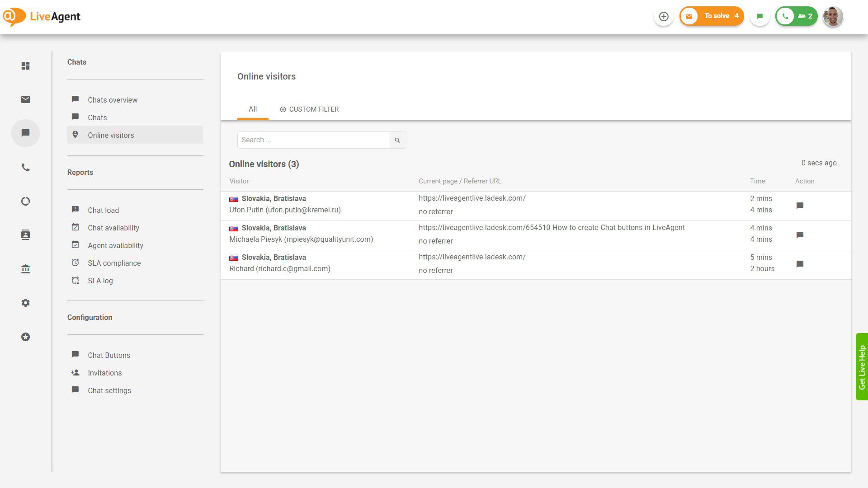Click the plus create-new button in header

(x=663, y=17)
